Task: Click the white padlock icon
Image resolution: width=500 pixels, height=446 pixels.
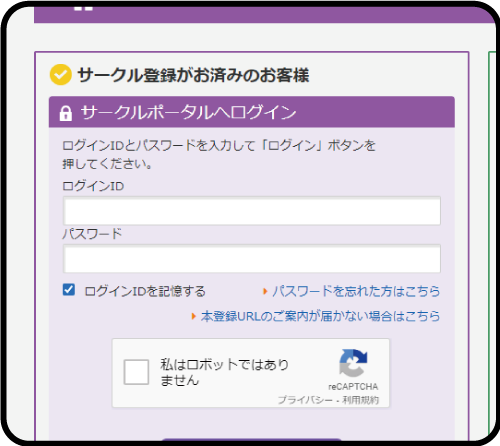Action: click(66, 113)
